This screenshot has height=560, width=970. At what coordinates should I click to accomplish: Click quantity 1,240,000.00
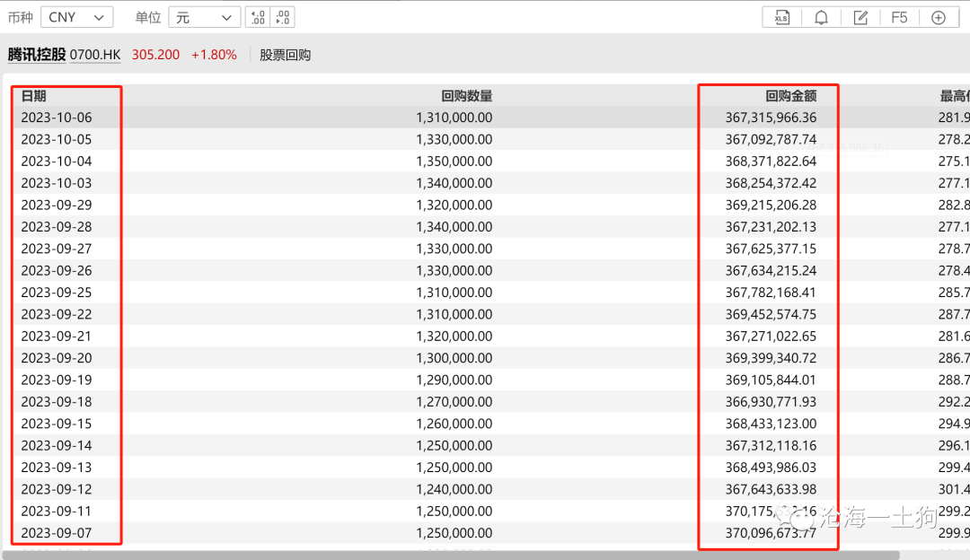click(x=454, y=489)
